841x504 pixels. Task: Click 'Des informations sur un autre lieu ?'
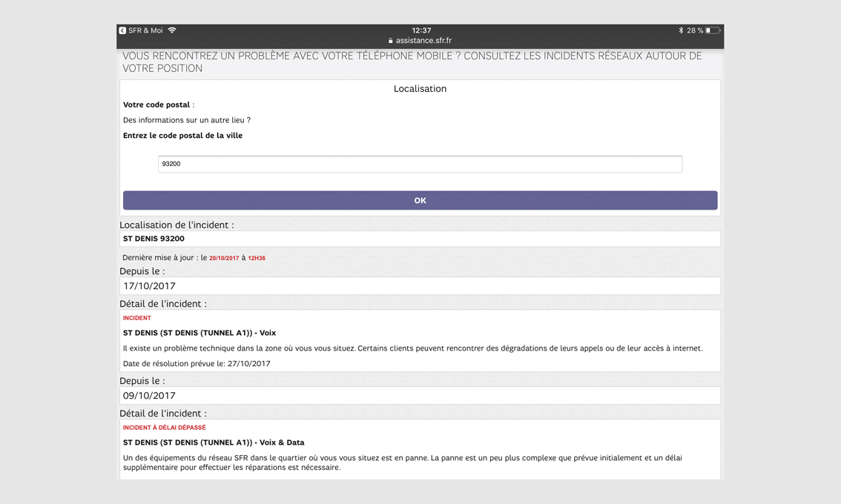[187, 120]
